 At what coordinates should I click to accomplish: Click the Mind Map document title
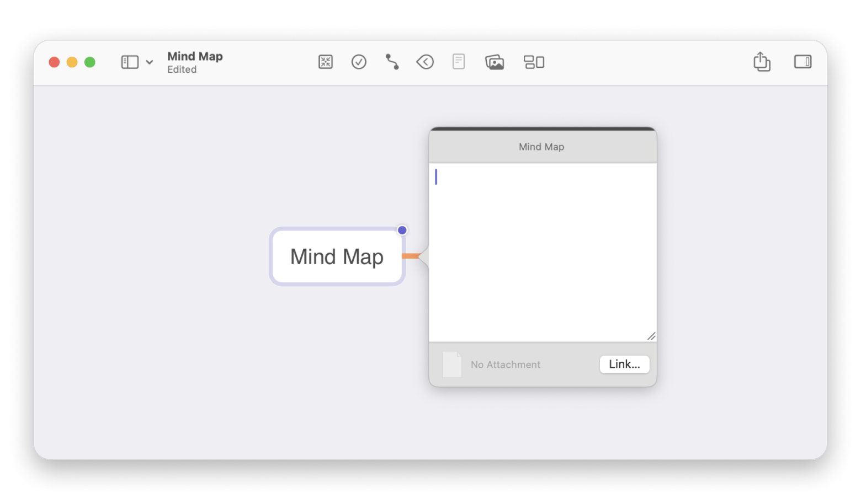click(x=195, y=56)
